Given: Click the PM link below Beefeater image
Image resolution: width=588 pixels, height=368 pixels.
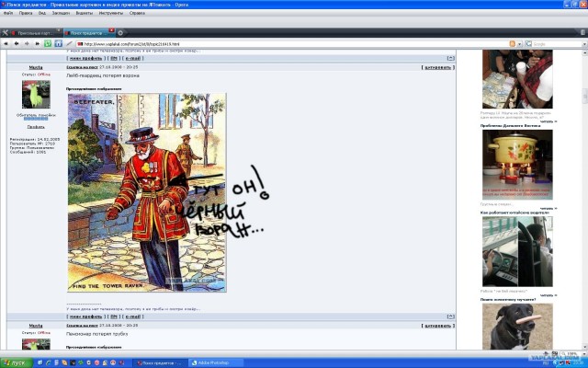Looking at the screenshot, I should [x=114, y=316].
